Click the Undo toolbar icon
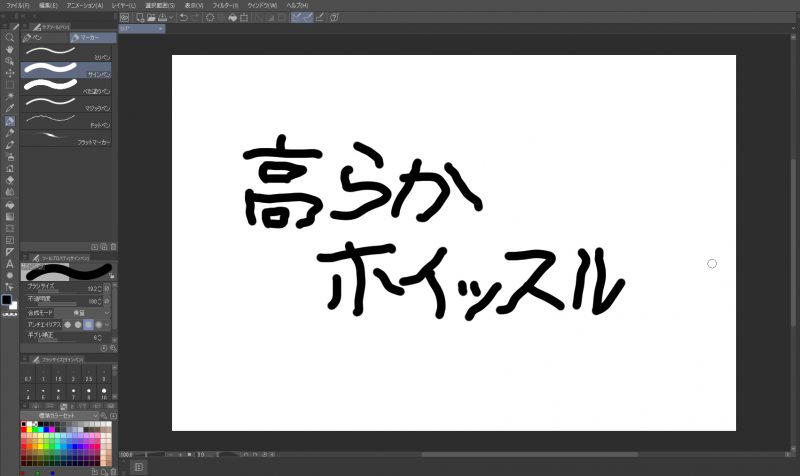 click(184, 17)
